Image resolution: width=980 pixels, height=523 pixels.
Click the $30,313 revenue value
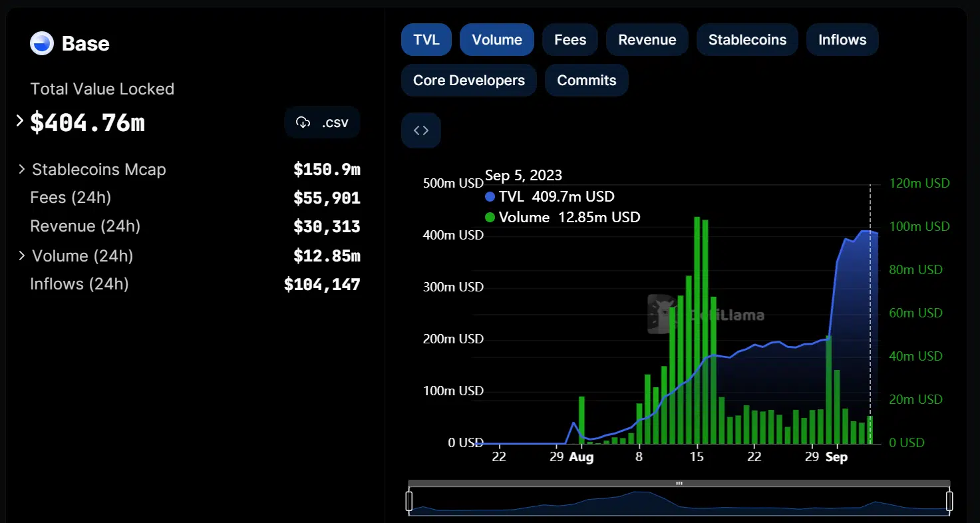click(x=327, y=227)
